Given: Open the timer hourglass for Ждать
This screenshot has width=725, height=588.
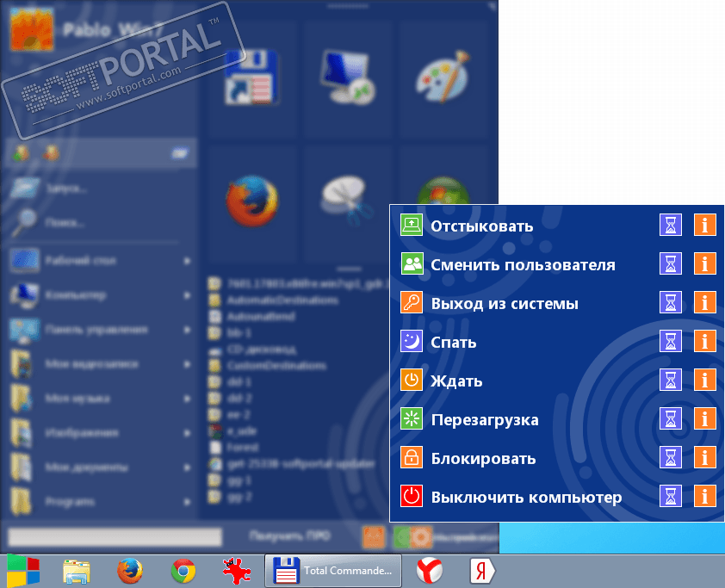Looking at the screenshot, I should pyautogui.click(x=671, y=381).
